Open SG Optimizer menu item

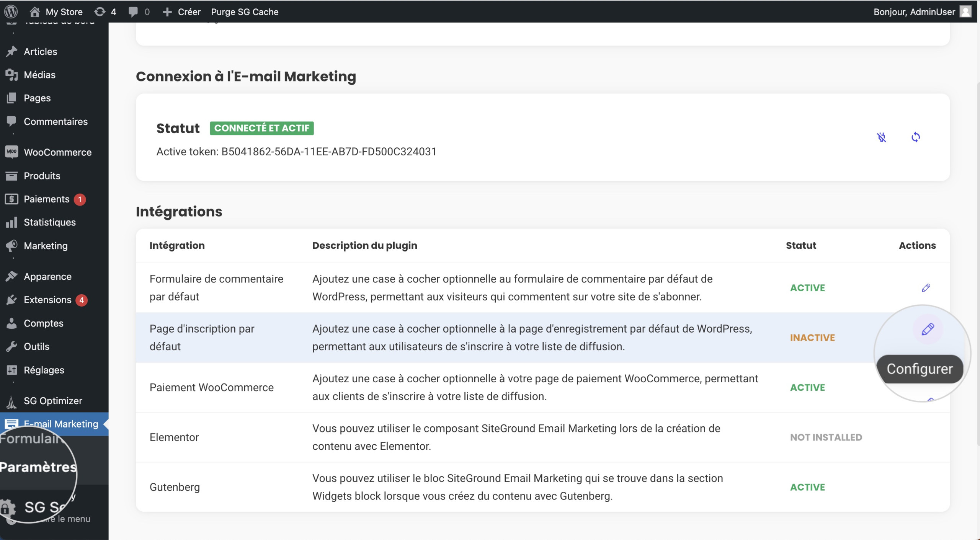point(53,401)
